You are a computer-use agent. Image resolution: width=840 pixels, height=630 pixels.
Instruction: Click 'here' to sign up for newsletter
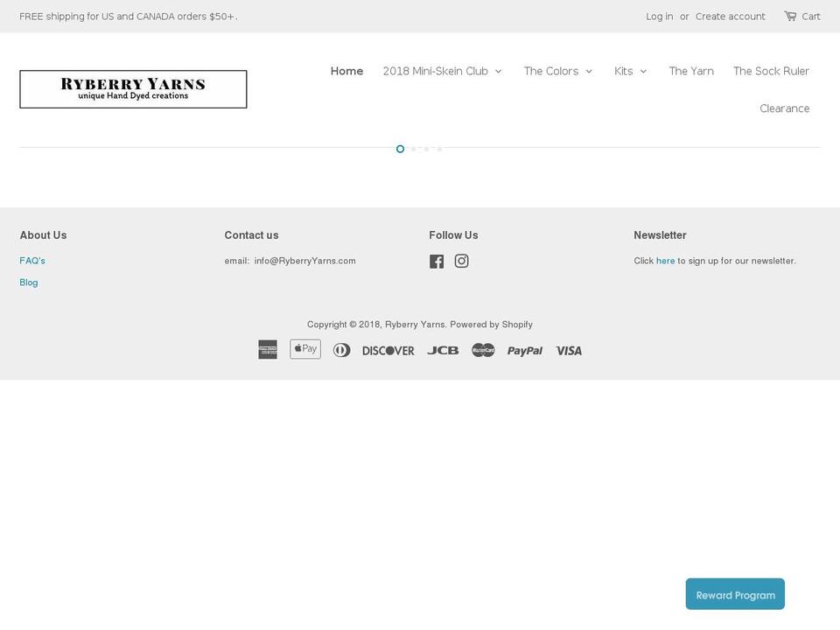coord(665,261)
